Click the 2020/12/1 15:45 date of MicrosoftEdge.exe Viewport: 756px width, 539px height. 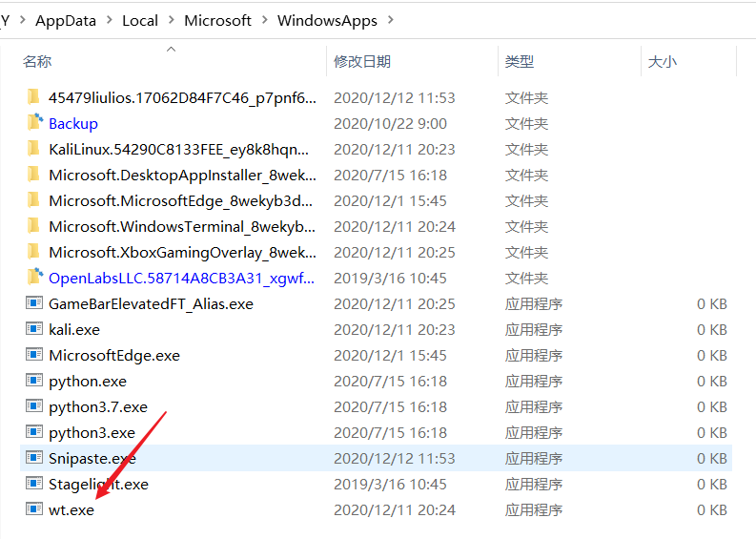click(x=390, y=356)
